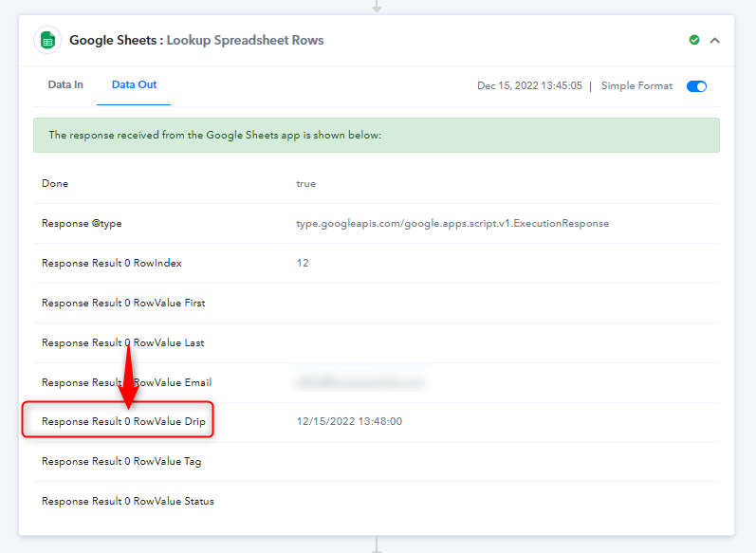
Task: Click the RowIndex value 12
Action: coord(303,264)
